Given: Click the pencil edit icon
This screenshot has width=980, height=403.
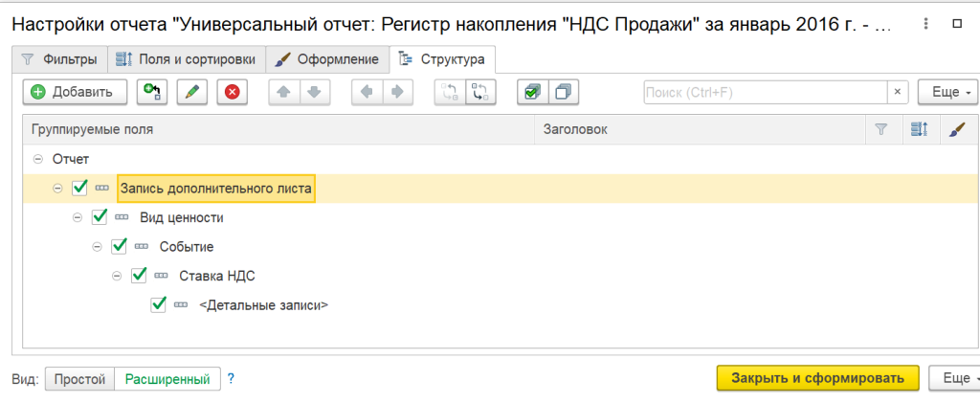Looking at the screenshot, I should pos(192,92).
